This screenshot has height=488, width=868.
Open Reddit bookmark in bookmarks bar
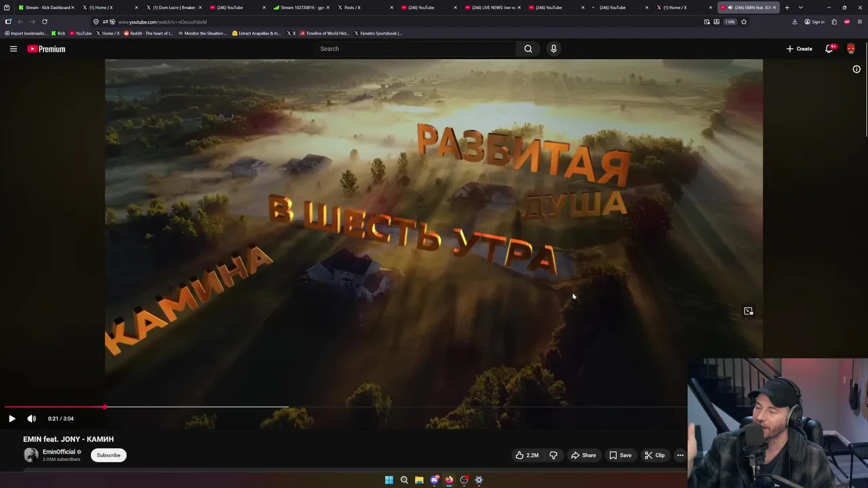[149, 33]
